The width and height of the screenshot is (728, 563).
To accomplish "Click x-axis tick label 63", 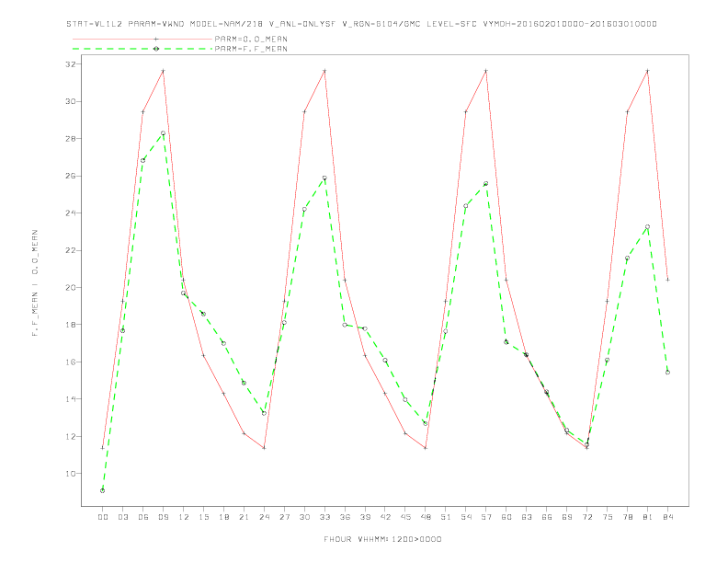I will pos(527,517).
